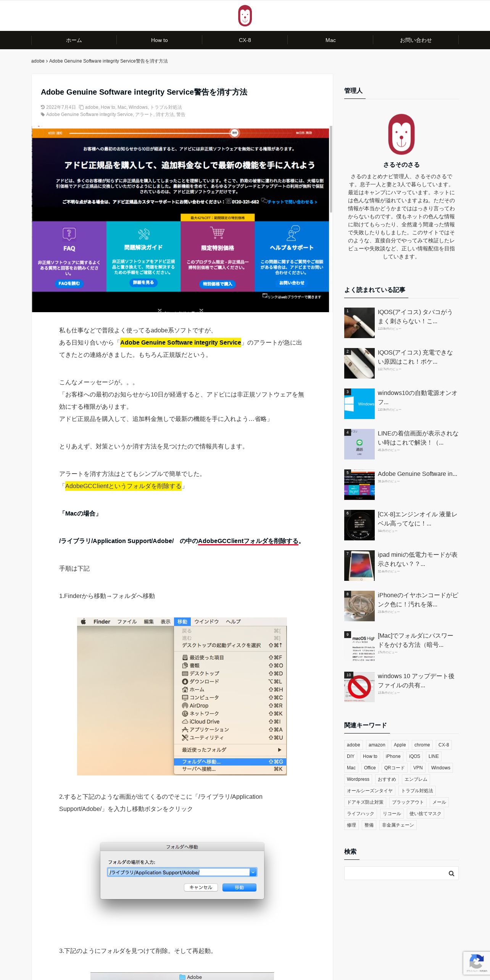
Task: Select the ライフハック keyword tag
Action: (361, 814)
